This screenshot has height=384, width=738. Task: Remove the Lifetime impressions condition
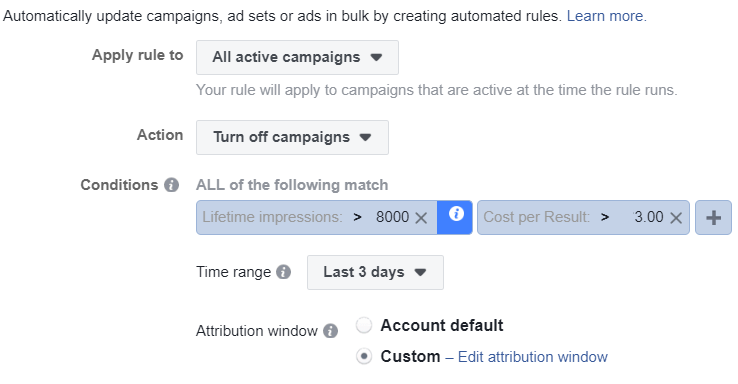tap(421, 217)
